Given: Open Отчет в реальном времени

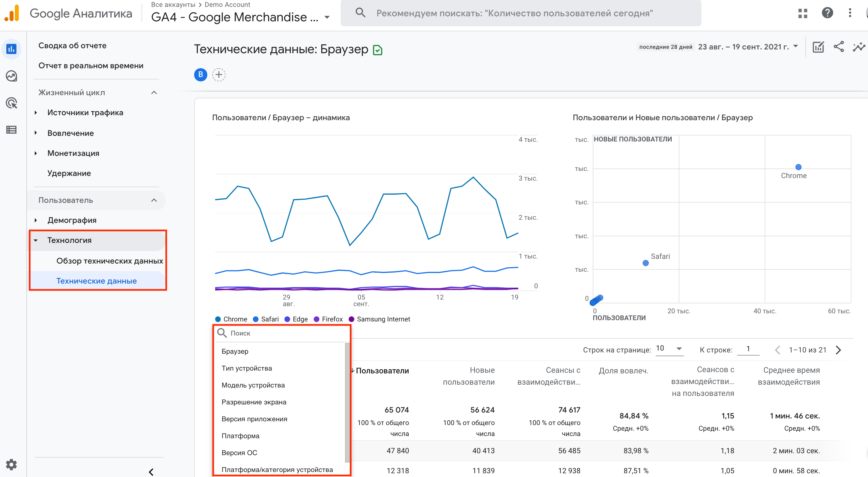Looking at the screenshot, I should tap(90, 66).
